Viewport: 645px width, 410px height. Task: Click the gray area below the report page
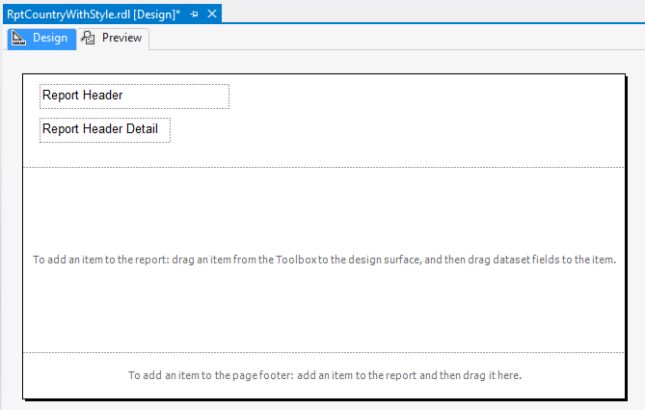(324, 405)
